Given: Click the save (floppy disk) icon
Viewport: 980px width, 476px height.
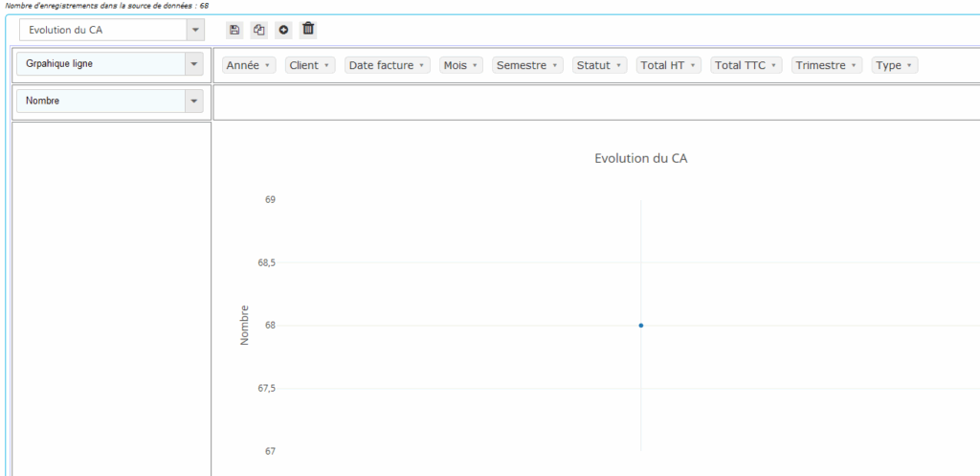Looking at the screenshot, I should click(235, 30).
